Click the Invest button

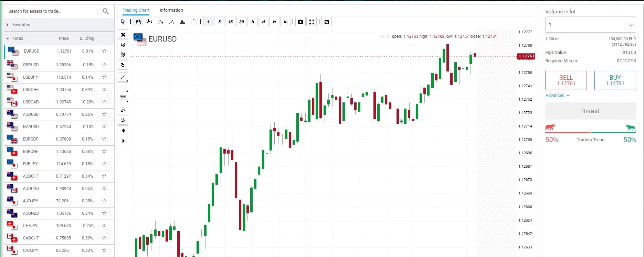(x=590, y=111)
